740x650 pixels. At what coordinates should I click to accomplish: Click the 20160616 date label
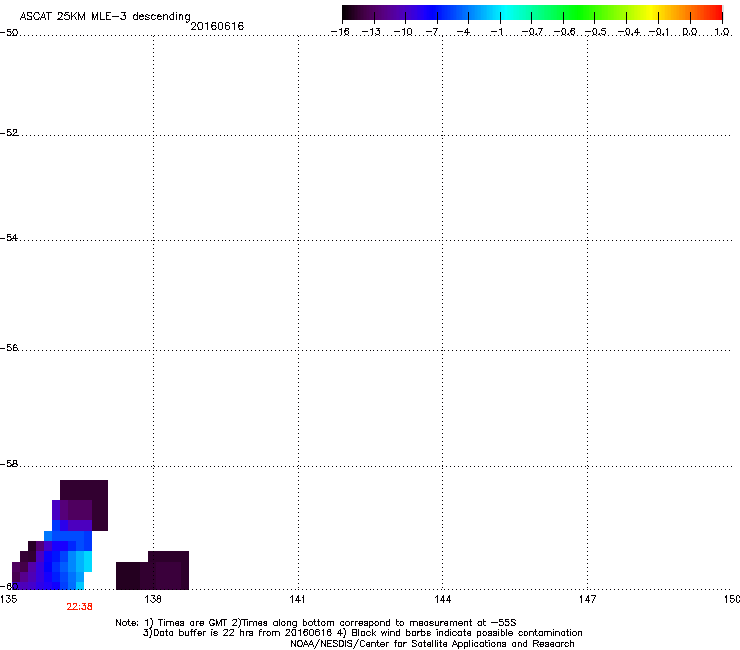[x=217, y=26]
